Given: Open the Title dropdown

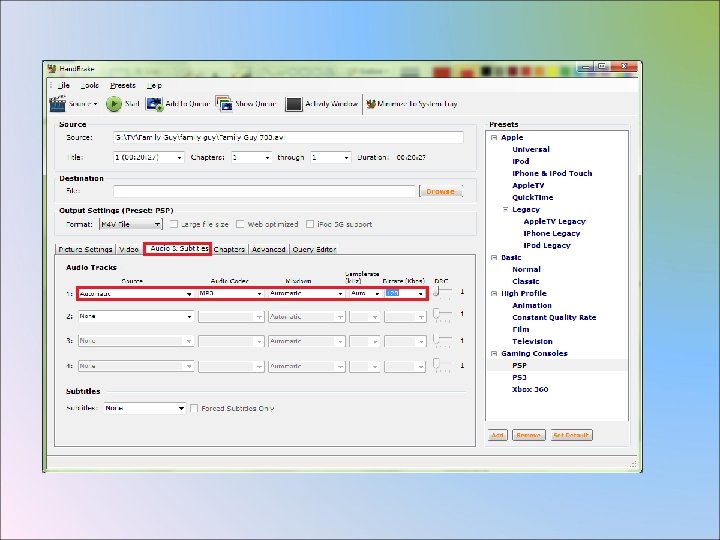Looking at the screenshot, I should tap(149, 158).
